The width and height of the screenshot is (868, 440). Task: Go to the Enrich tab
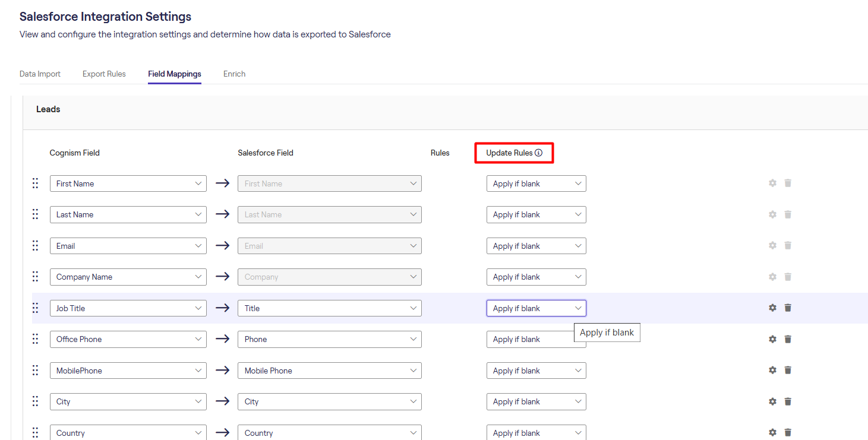pos(234,74)
